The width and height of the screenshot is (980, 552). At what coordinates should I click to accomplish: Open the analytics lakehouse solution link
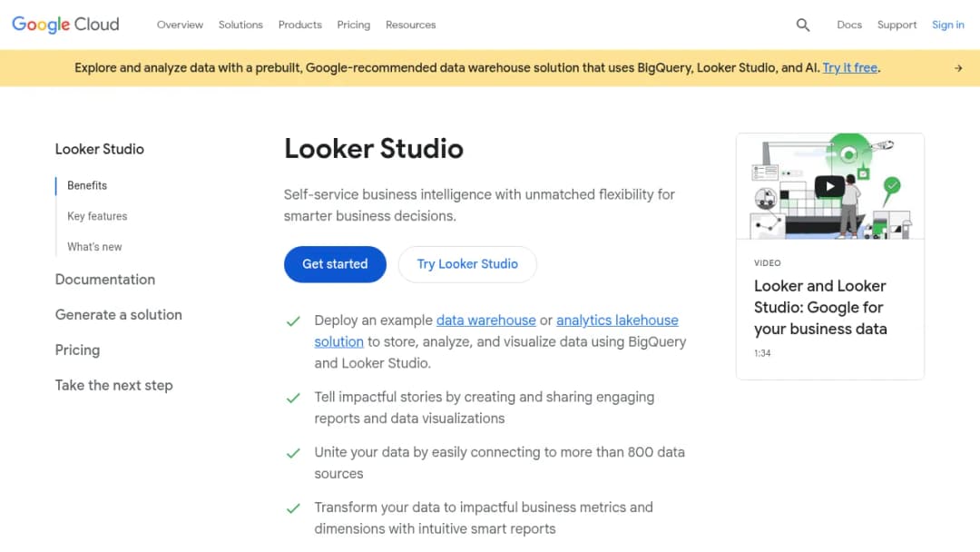(x=617, y=320)
